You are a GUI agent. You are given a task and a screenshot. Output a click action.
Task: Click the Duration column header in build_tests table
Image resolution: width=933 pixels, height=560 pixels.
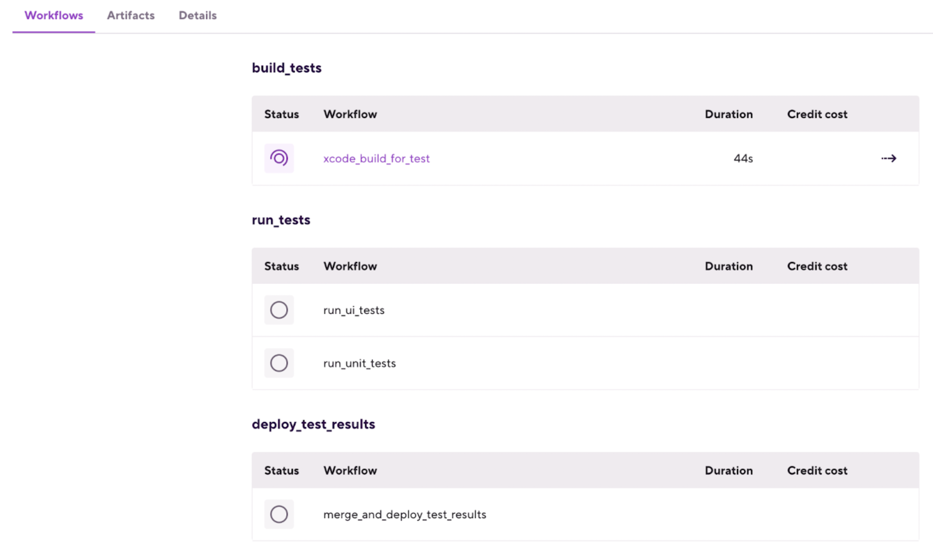pyautogui.click(x=729, y=114)
